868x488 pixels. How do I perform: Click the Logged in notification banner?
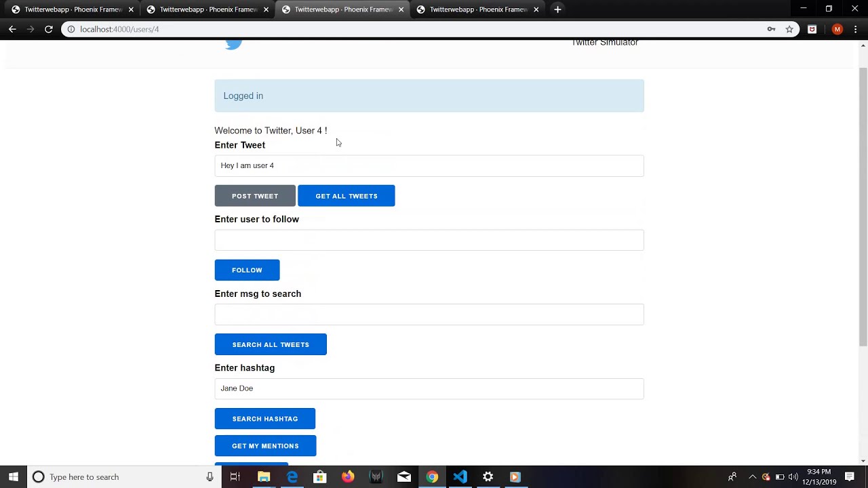pos(429,96)
